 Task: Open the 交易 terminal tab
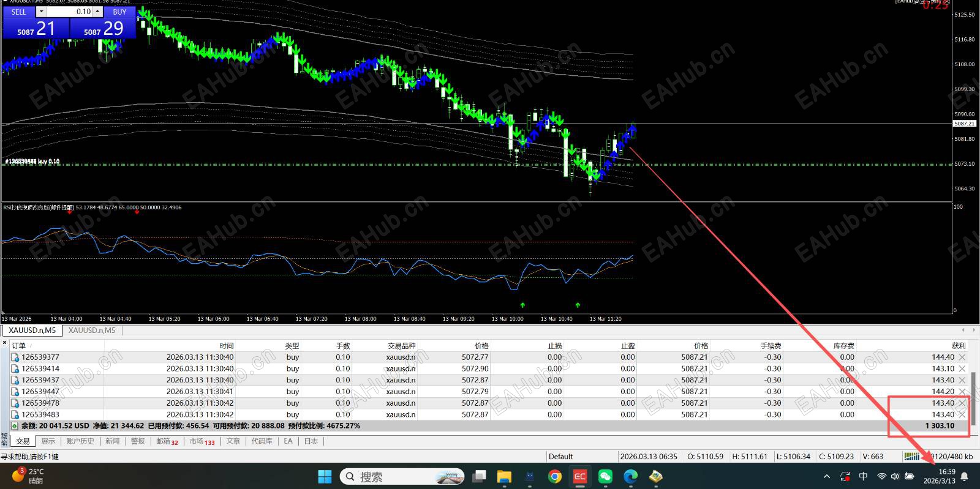[x=23, y=441]
